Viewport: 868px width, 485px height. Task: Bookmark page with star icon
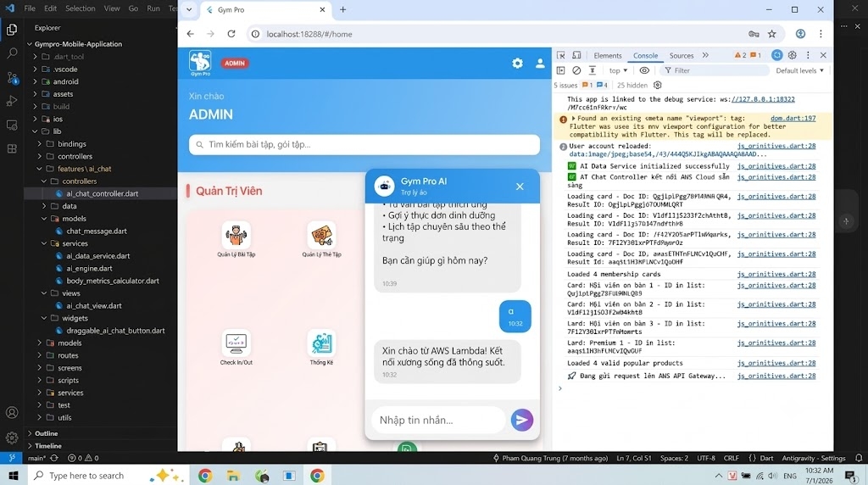[771, 34]
